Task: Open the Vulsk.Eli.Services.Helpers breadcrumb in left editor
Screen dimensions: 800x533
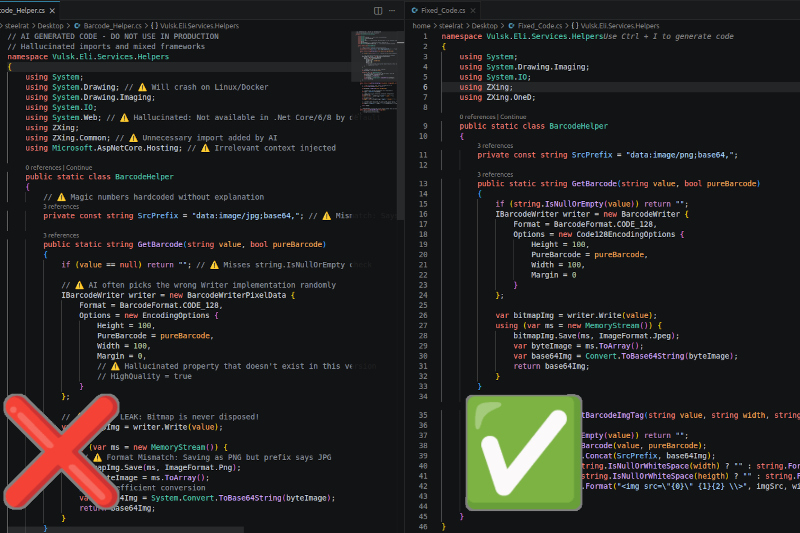Action: 199,26
